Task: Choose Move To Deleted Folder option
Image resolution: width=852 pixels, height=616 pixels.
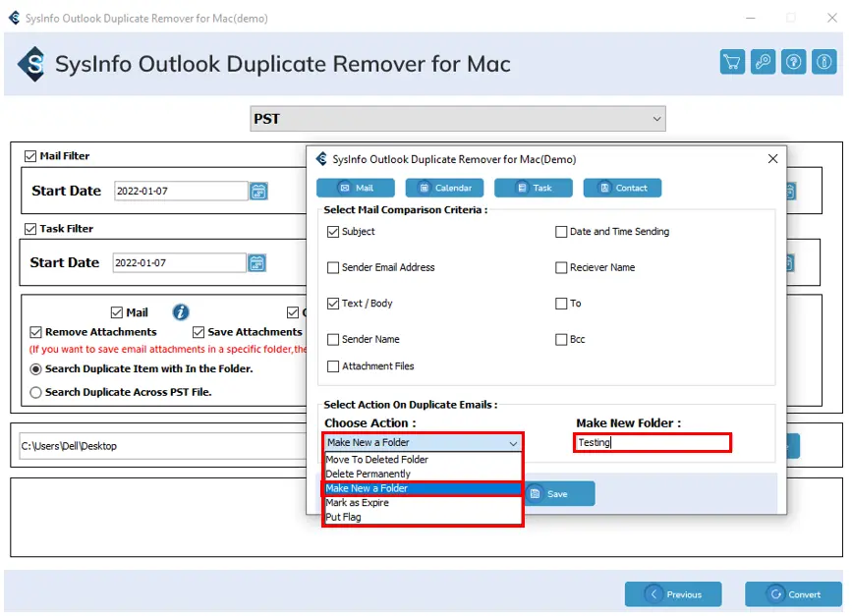Action: tap(423, 460)
